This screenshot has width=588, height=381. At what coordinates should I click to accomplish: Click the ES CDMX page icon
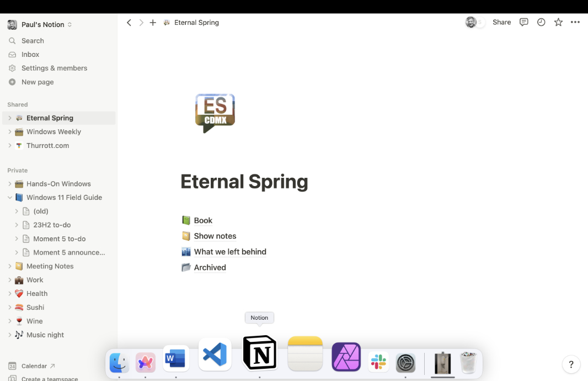(215, 113)
